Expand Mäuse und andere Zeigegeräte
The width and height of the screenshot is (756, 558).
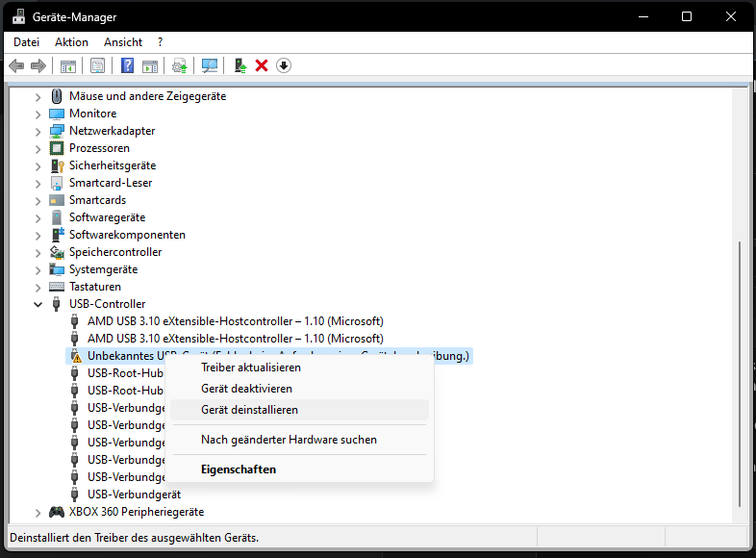pyautogui.click(x=38, y=97)
